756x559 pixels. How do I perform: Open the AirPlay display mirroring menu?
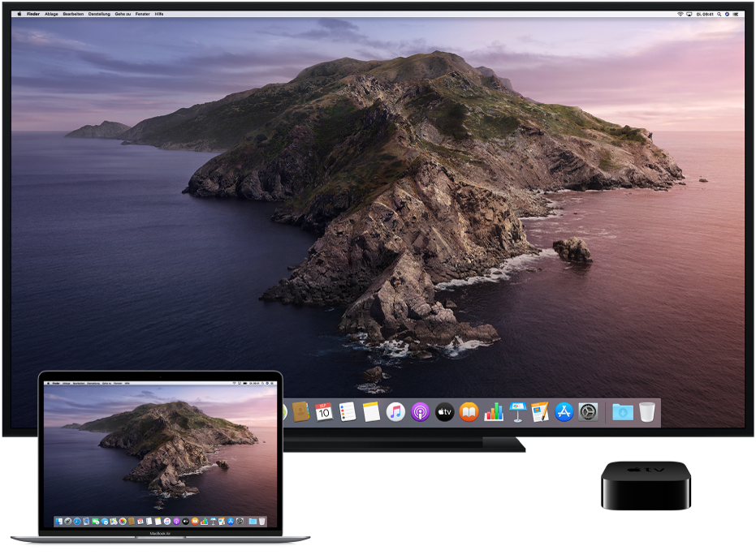pos(689,14)
